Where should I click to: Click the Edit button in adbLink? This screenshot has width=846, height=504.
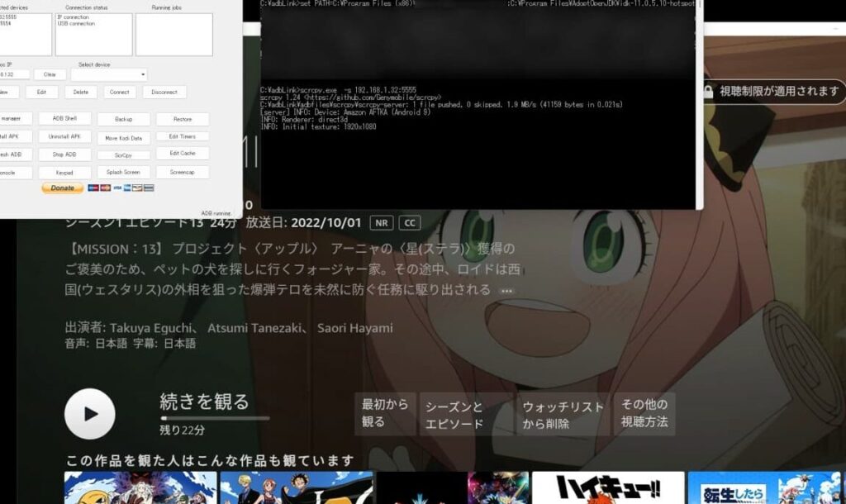(x=41, y=93)
